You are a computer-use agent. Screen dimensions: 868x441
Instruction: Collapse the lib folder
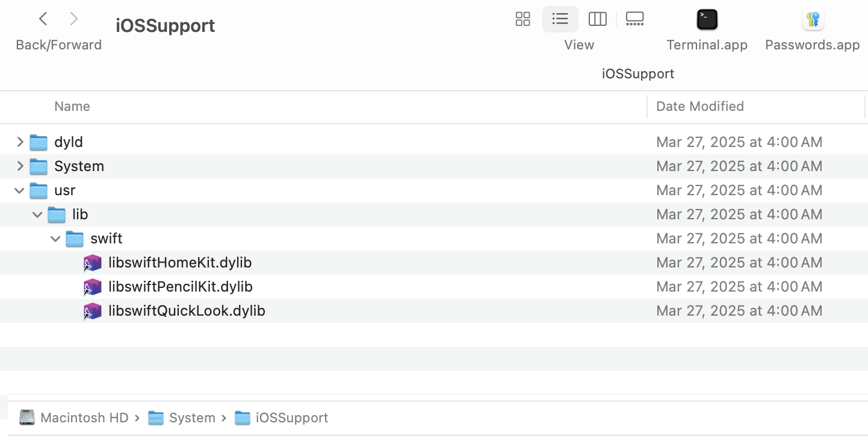pos(38,214)
